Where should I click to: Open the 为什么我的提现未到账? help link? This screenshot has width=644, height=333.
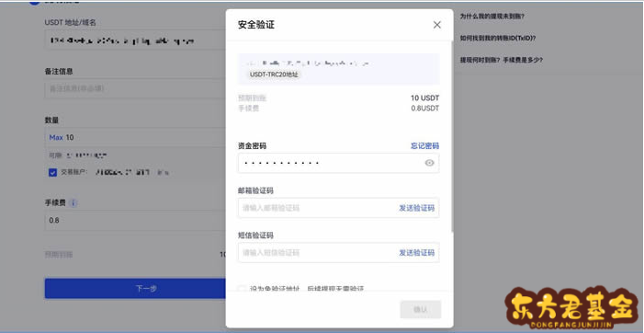491,17
